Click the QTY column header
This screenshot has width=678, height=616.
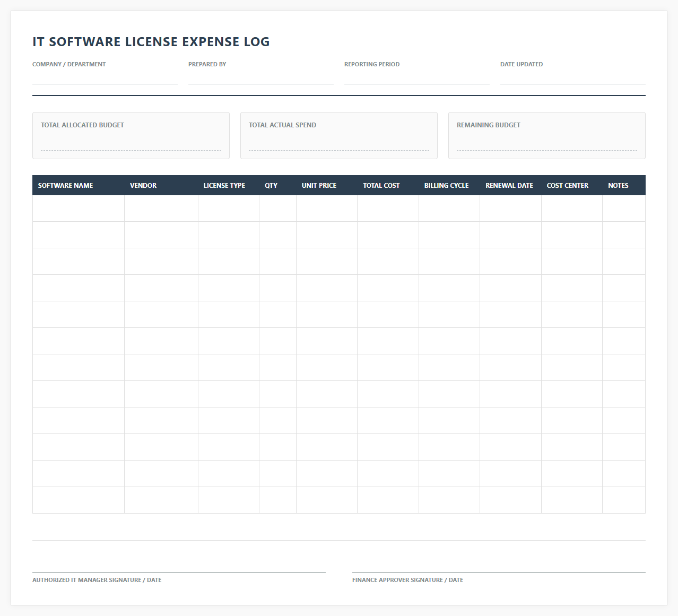(x=278, y=185)
